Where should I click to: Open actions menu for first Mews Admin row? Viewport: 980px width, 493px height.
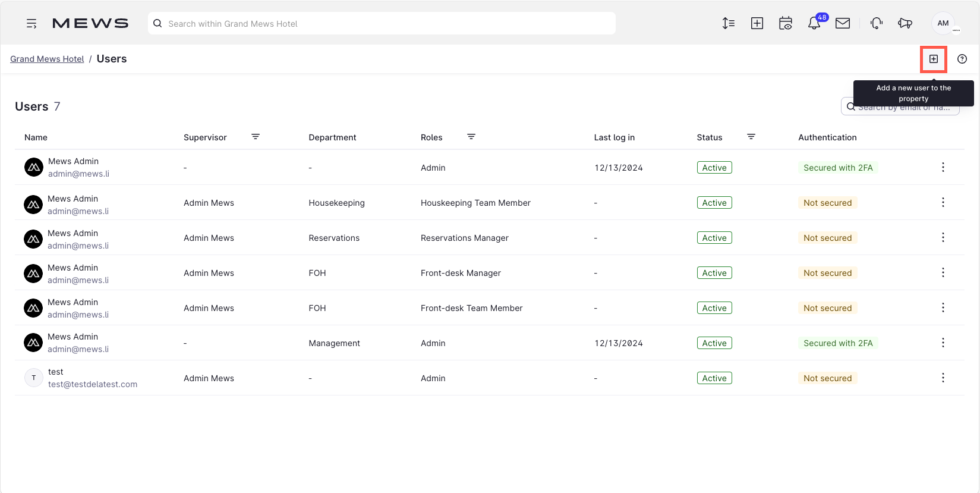pos(943,167)
